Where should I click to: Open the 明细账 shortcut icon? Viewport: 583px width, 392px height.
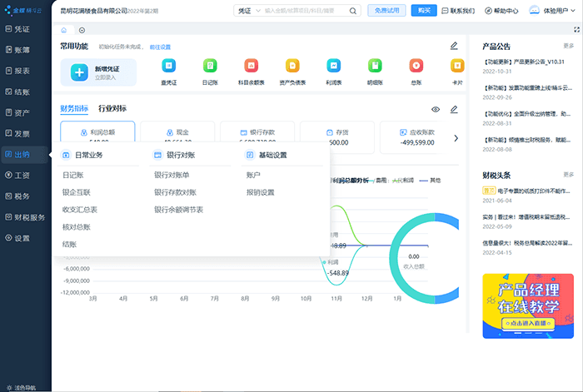tap(375, 66)
